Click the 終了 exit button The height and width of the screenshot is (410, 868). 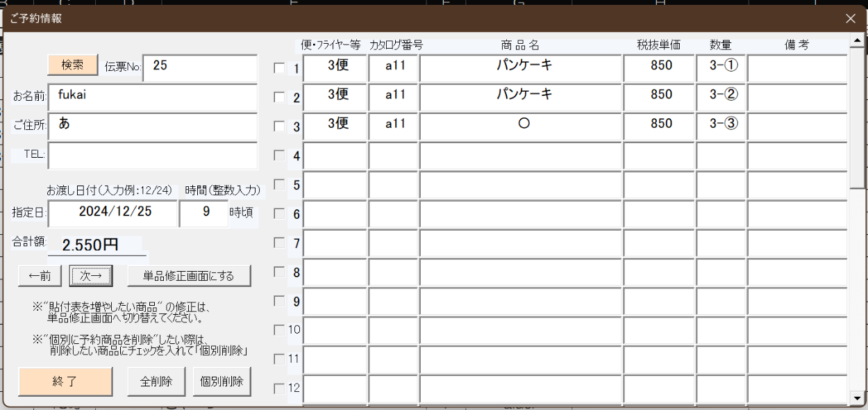[65, 382]
